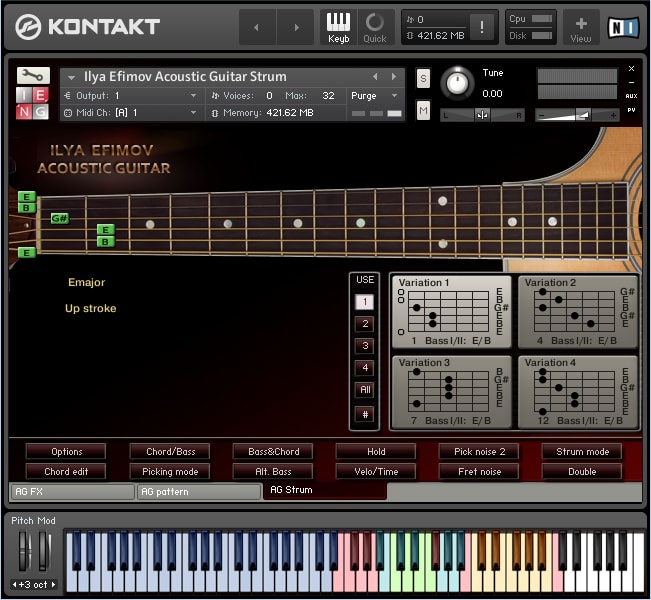Minimize the instrument header view
Screen dimensions: 651x600
pos(631,82)
